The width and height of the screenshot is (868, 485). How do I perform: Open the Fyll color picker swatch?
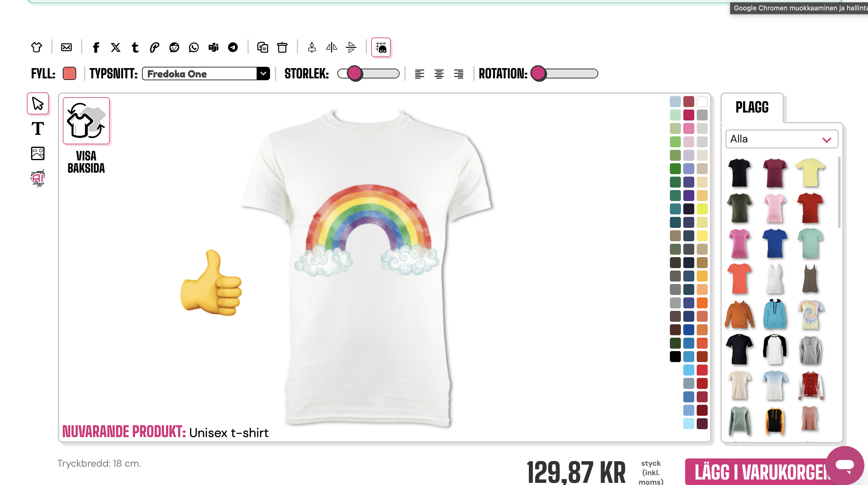point(69,74)
